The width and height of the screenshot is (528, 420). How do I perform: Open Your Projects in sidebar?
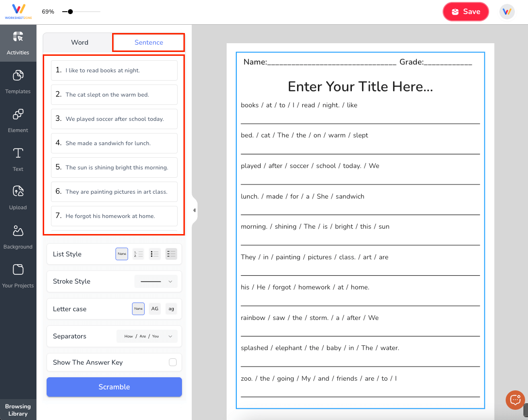click(x=18, y=276)
